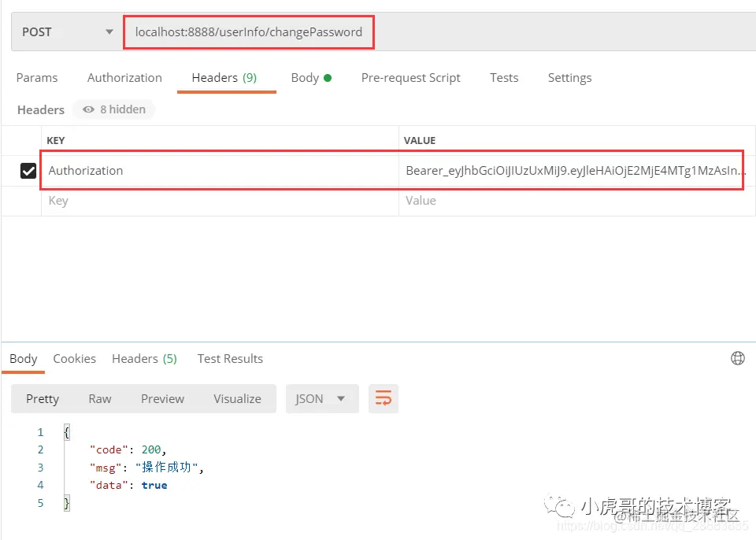Open the POST method dropdown

tap(68, 31)
